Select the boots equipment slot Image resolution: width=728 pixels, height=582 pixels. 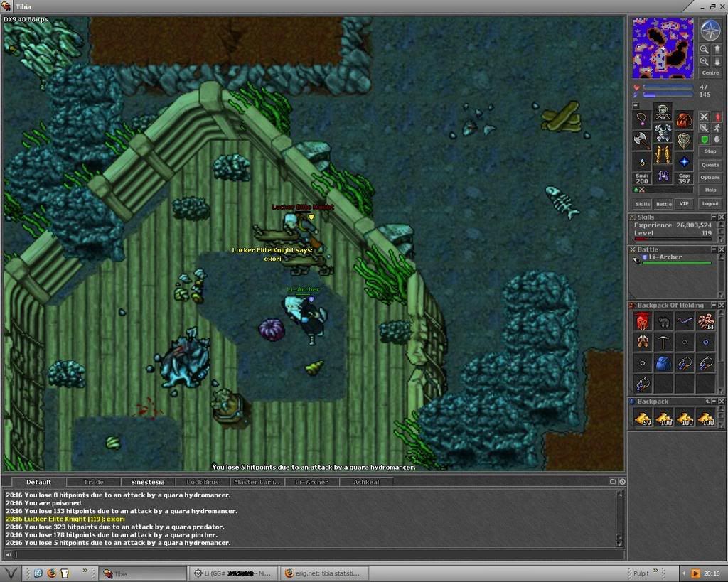coord(663,176)
